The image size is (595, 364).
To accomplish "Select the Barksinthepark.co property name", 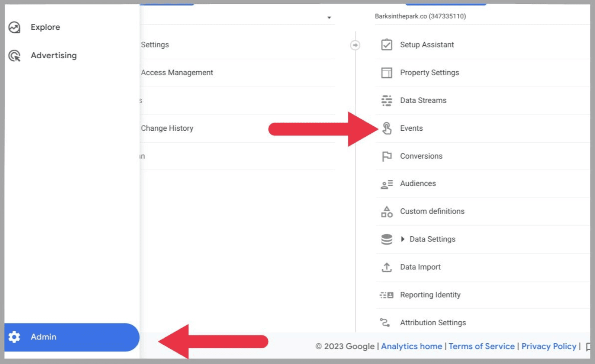I will pos(421,16).
